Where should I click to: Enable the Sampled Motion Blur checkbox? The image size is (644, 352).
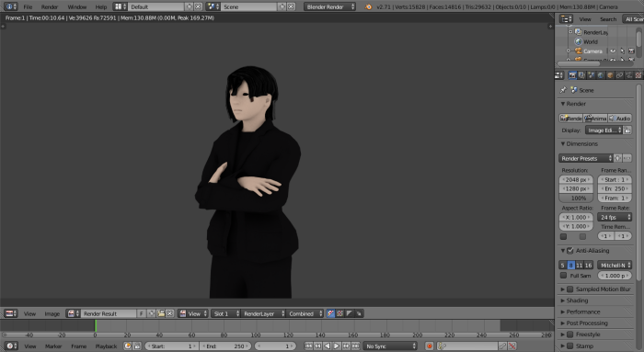click(x=570, y=290)
